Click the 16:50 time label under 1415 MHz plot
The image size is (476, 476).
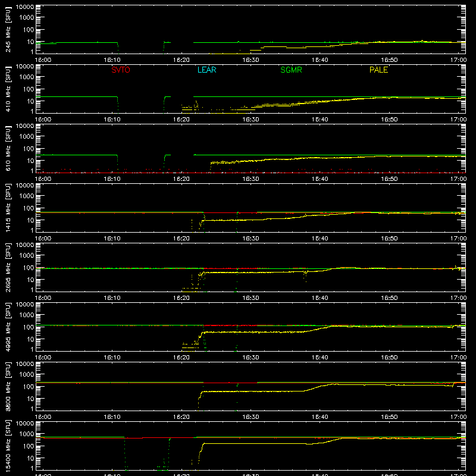pyautogui.click(x=389, y=239)
